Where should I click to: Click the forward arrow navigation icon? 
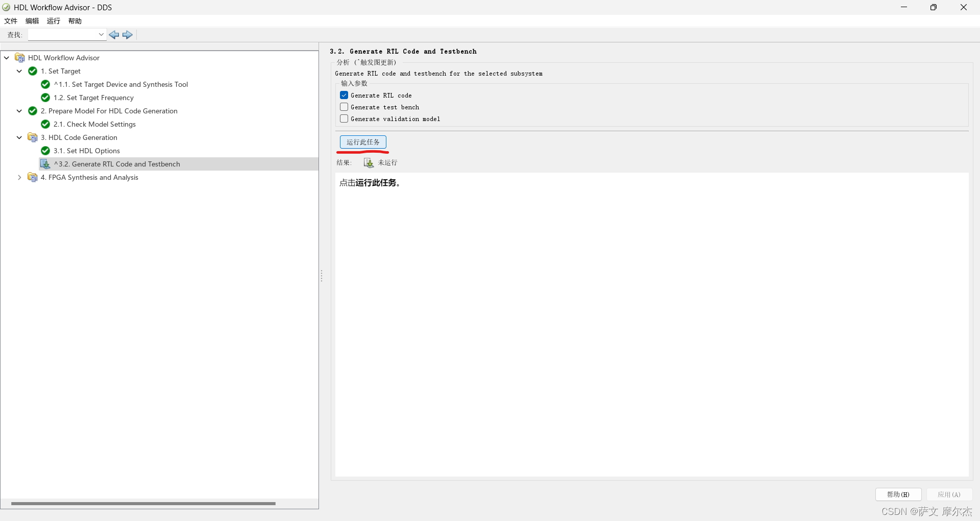tap(128, 35)
